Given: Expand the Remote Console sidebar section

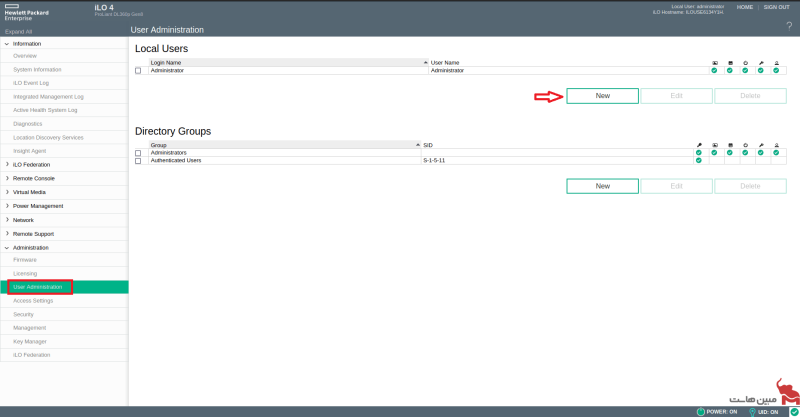Looking at the screenshot, I should [7, 178].
